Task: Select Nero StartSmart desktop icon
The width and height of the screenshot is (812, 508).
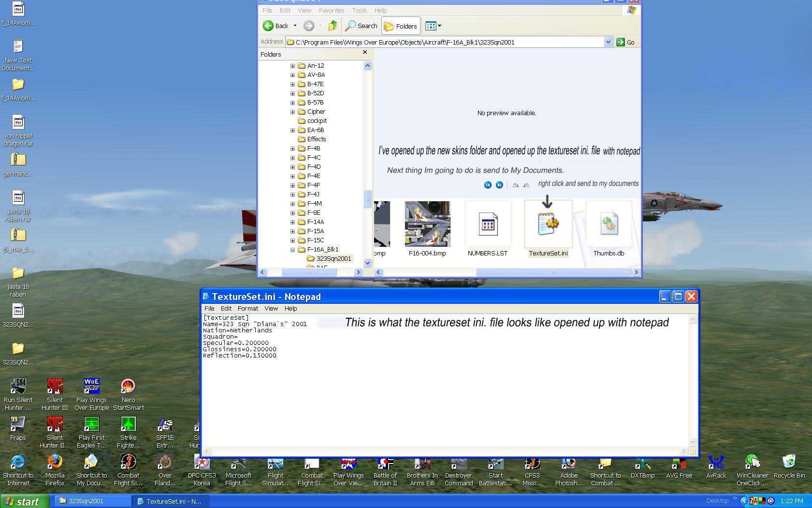Action: (128, 394)
